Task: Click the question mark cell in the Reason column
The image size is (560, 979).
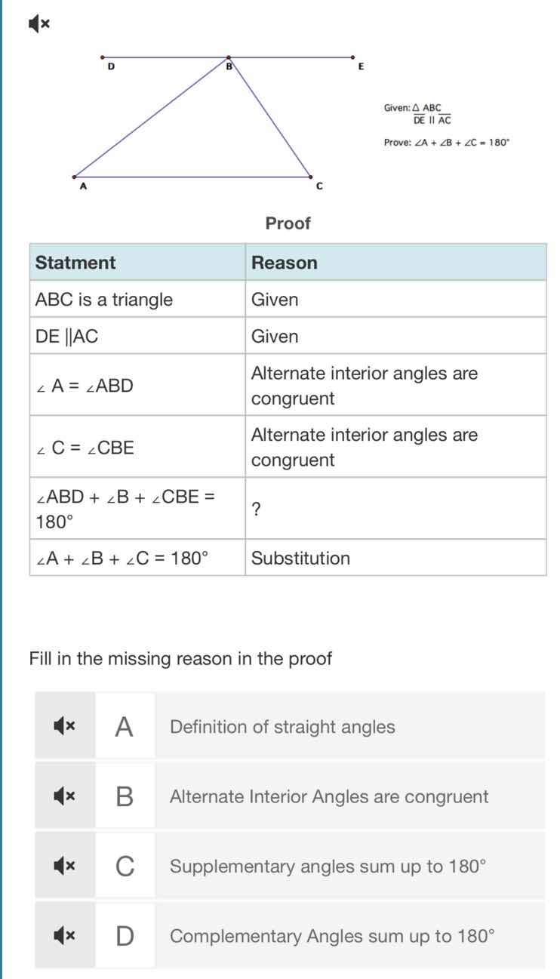Action: point(257,507)
